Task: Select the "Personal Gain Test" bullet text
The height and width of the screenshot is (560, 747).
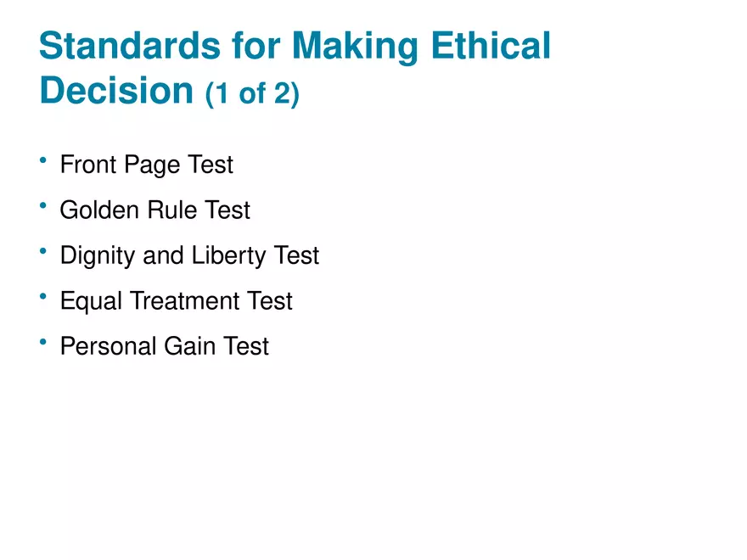Action: click(164, 346)
